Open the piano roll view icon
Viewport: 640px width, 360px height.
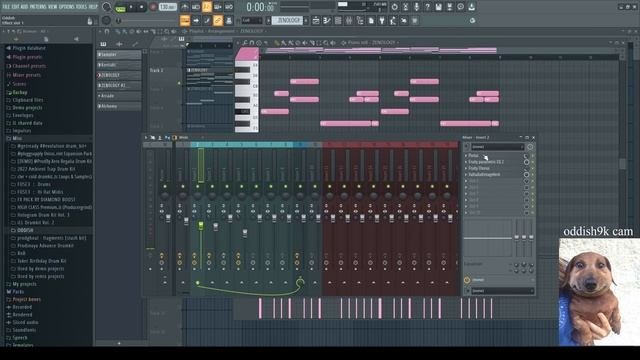click(327, 20)
